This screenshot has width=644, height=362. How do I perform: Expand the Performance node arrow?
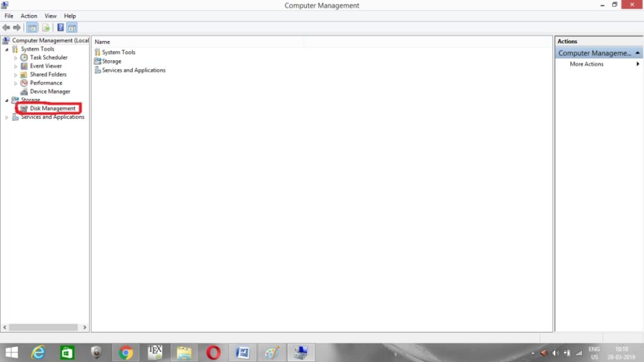[x=16, y=84]
